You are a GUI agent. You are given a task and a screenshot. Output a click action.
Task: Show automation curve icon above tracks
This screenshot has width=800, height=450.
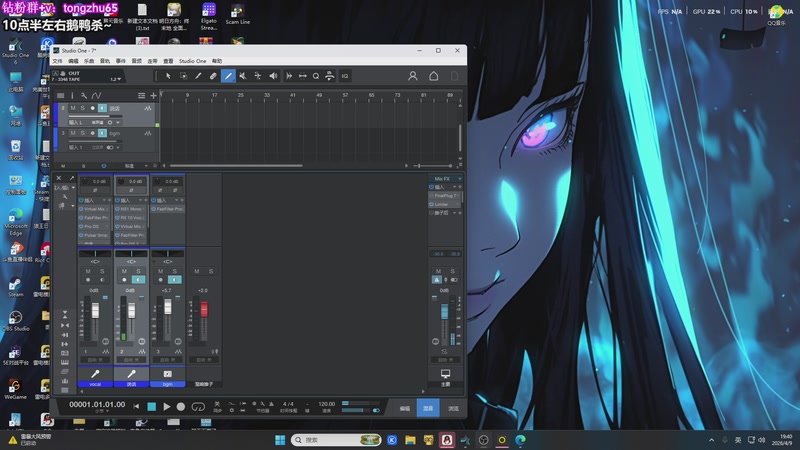tap(96, 95)
